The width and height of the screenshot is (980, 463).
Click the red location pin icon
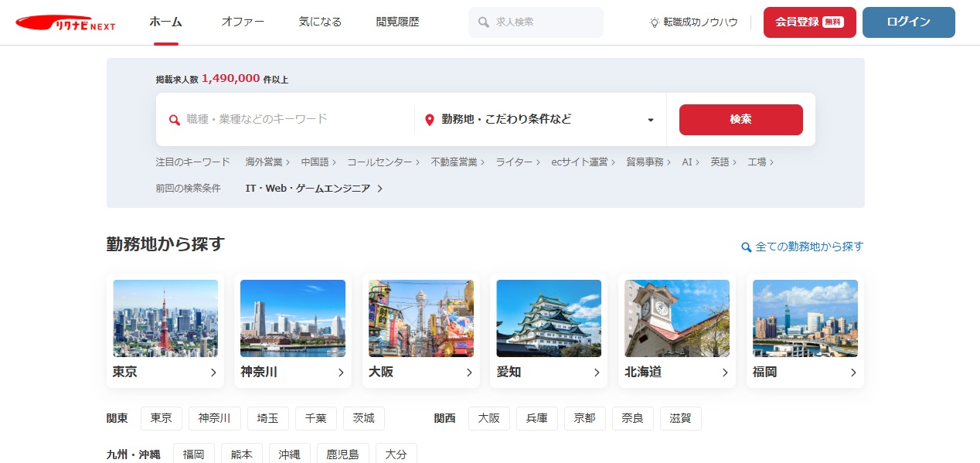coord(430,120)
